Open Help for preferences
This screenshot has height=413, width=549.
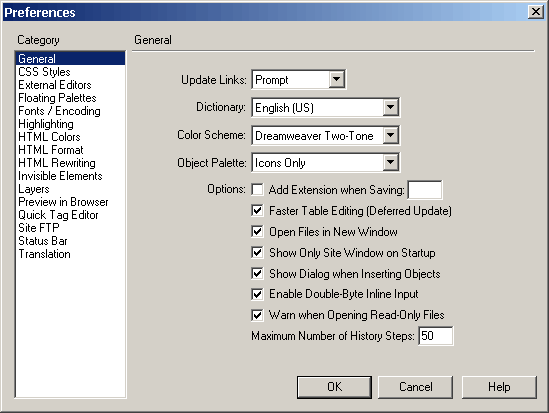tap(499, 387)
